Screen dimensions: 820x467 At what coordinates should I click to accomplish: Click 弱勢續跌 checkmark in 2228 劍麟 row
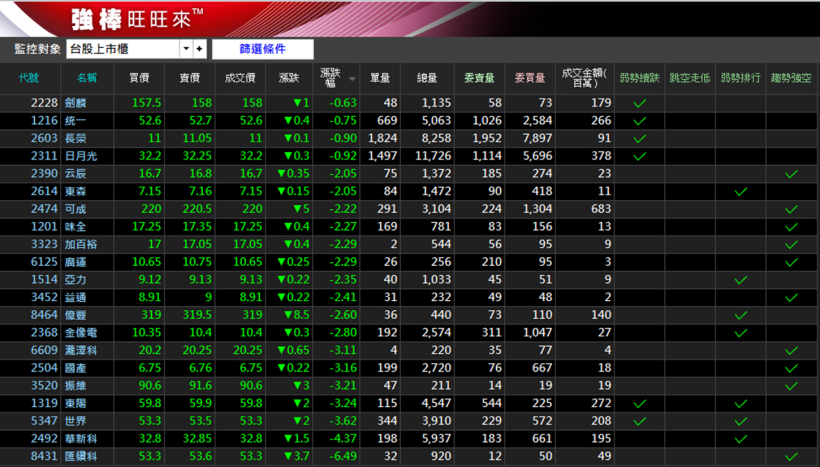pos(640,104)
